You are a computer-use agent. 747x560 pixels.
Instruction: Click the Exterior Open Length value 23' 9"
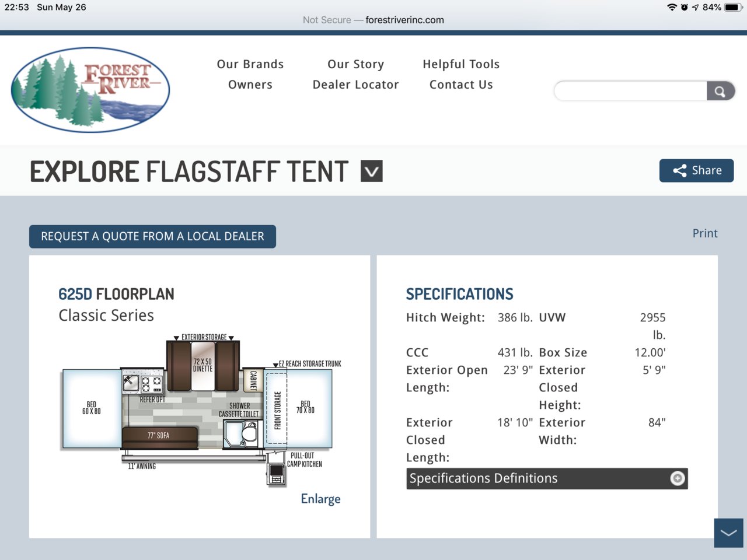tap(518, 370)
